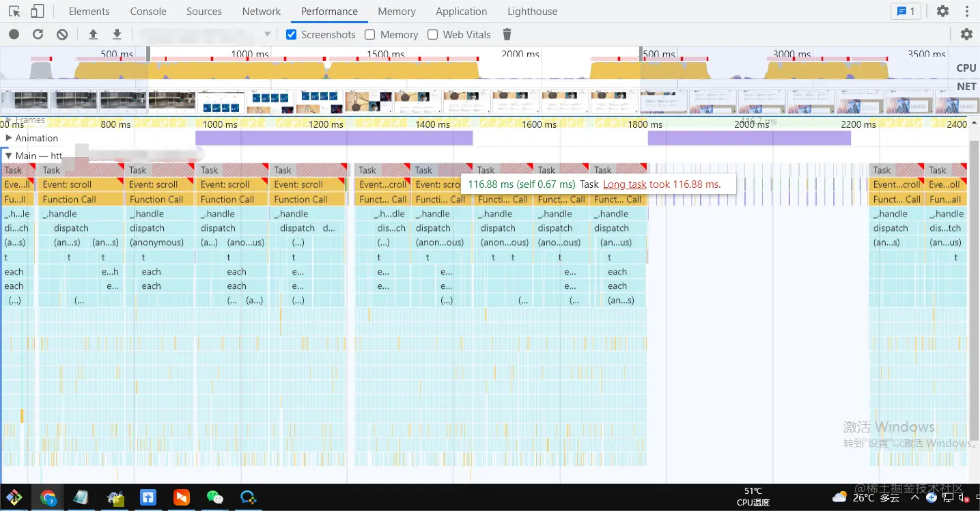Open the recorded profiles dropdown
This screenshot has width=980, height=511.
tap(268, 34)
